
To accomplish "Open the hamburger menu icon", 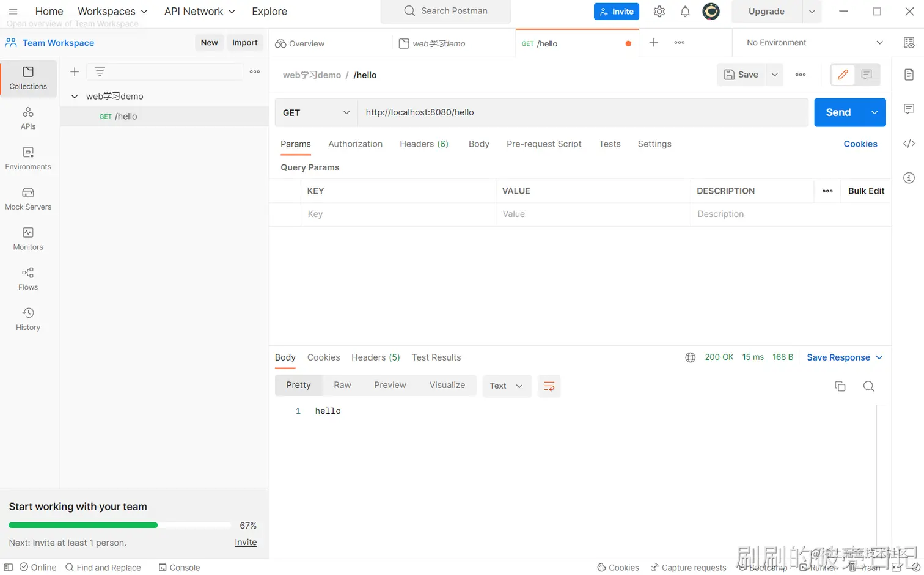I will click(13, 12).
